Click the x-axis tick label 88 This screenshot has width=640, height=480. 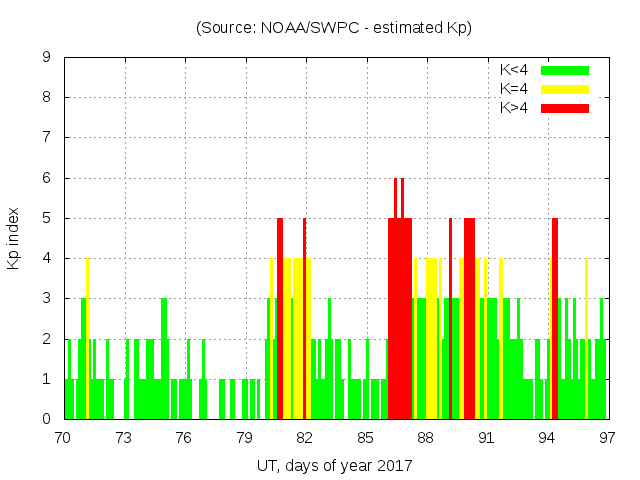tap(426, 438)
